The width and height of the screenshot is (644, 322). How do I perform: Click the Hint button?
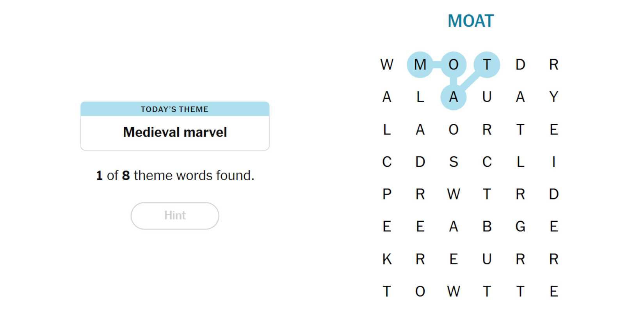[x=174, y=215]
